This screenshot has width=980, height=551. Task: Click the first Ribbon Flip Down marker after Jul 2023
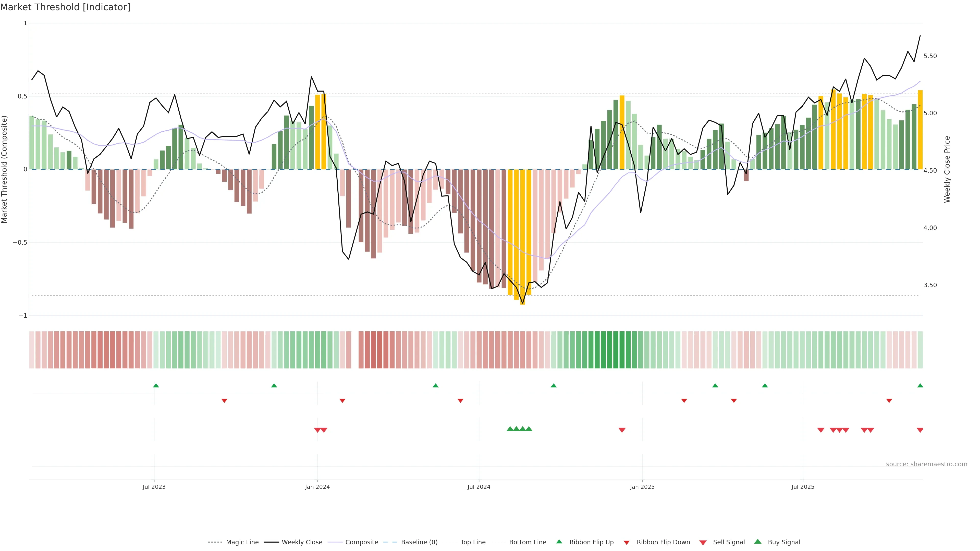pos(225,401)
